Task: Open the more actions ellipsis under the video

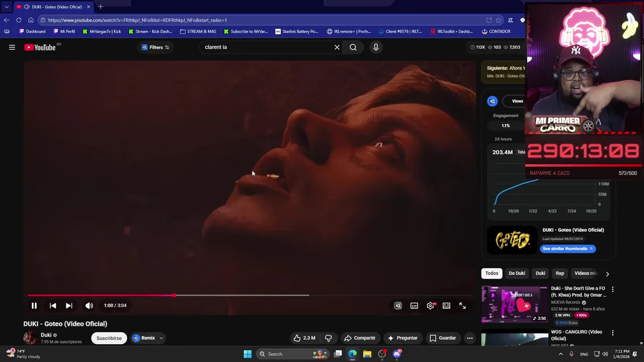Action: [x=469, y=338]
